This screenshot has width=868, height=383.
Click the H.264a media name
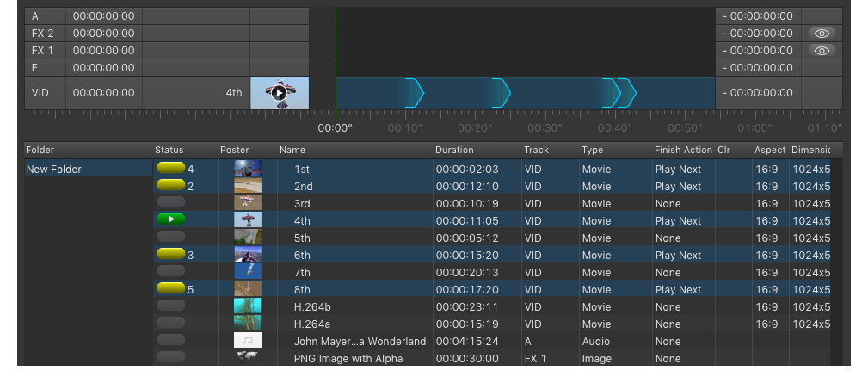pos(312,324)
